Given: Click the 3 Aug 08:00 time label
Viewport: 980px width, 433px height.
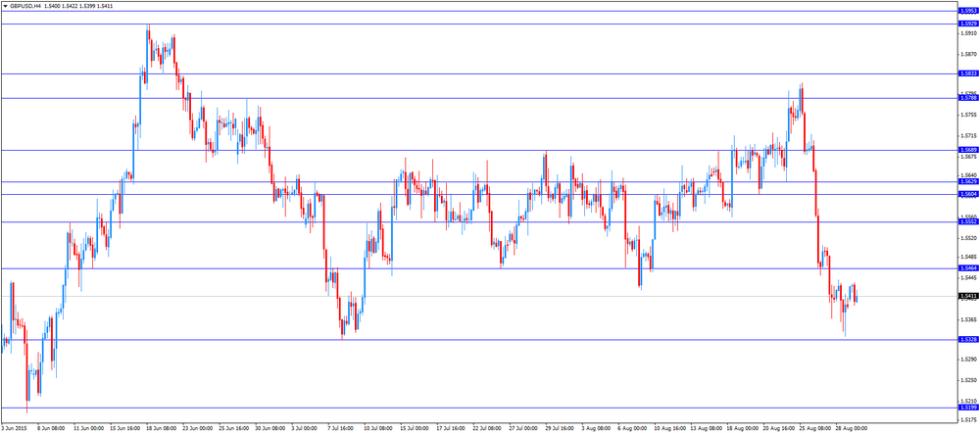Looking at the screenshot, I should coord(597,429).
